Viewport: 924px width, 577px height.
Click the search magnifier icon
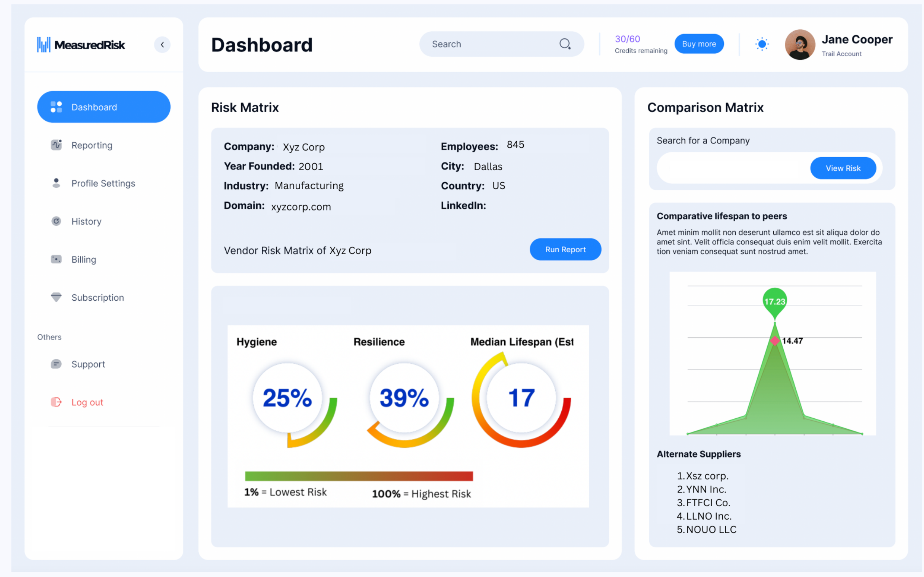tap(565, 44)
